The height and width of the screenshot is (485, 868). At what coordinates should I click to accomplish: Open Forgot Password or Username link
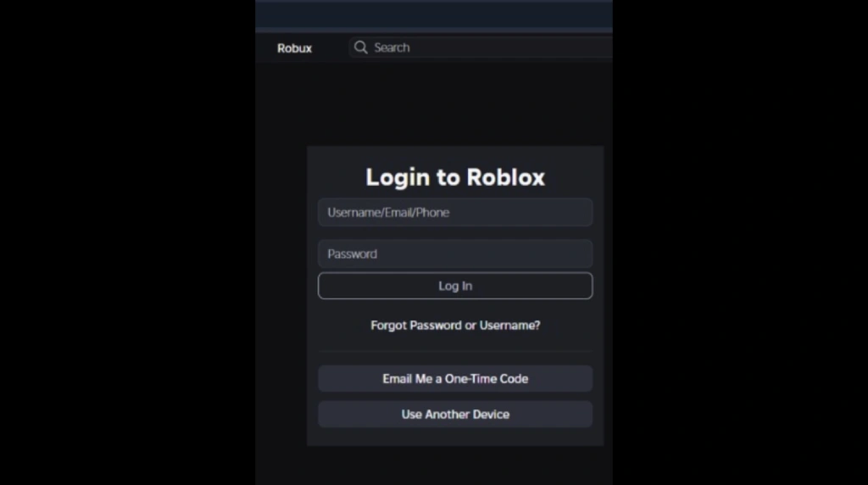pos(455,325)
